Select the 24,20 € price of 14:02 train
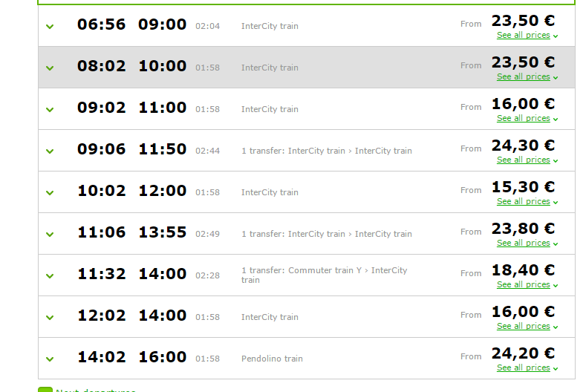 click(x=523, y=353)
